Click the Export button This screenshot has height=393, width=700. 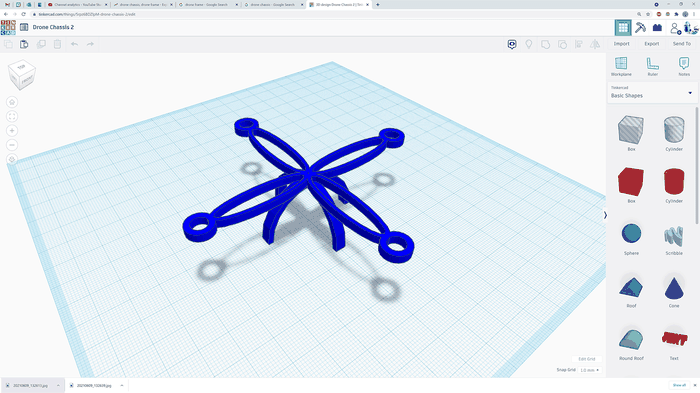click(652, 44)
